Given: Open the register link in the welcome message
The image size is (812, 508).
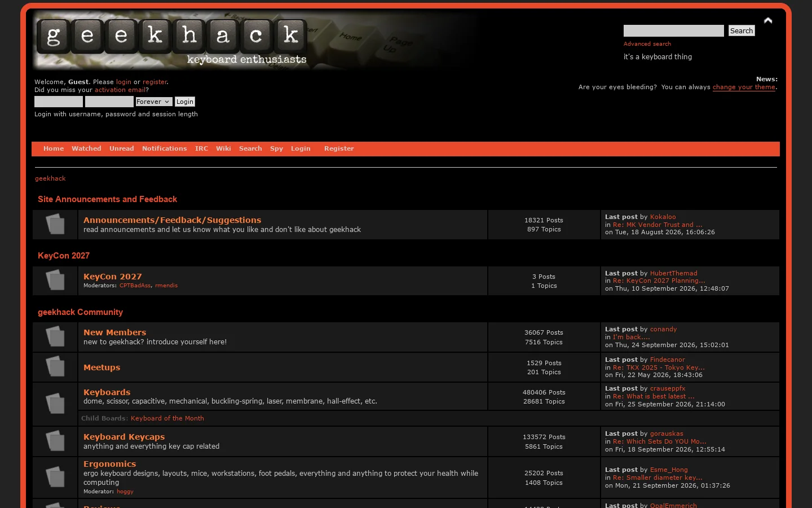Looking at the screenshot, I should point(155,82).
